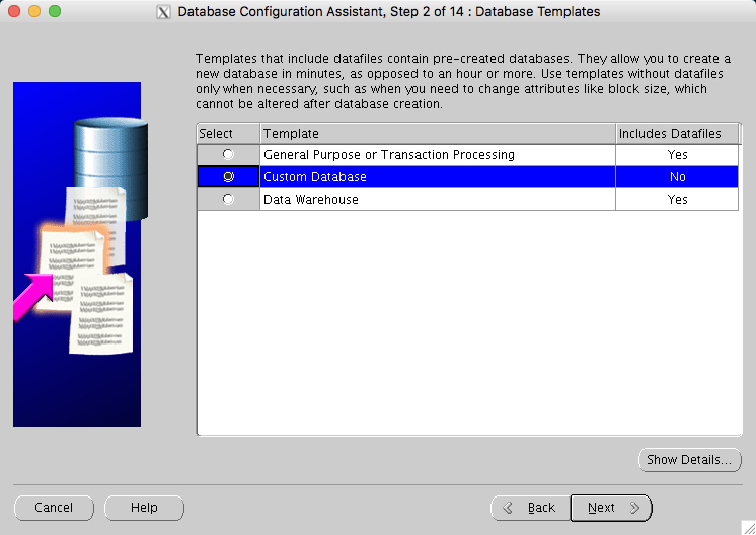The height and width of the screenshot is (535, 756).
Task: Click the Template column header
Action: pos(290,133)
